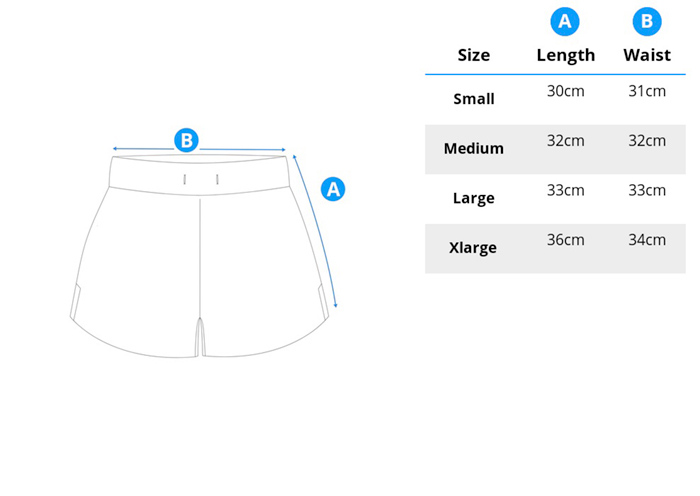Click the Small size row label
700x496 pixels.
(474, 99)
